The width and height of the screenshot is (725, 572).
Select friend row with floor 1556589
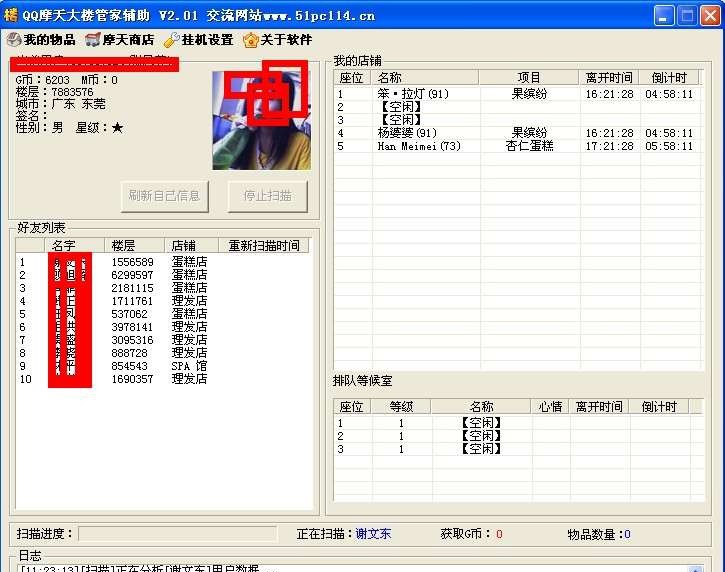[x=163, y=262]
